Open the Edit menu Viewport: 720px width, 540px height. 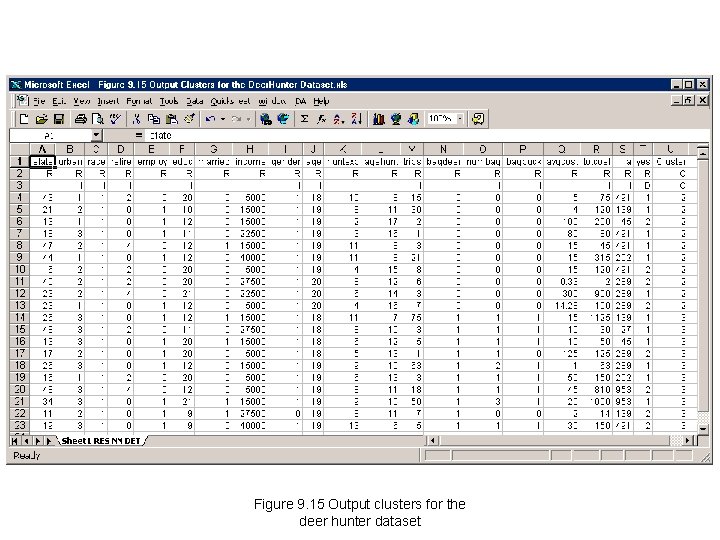[x=59, y=101]
